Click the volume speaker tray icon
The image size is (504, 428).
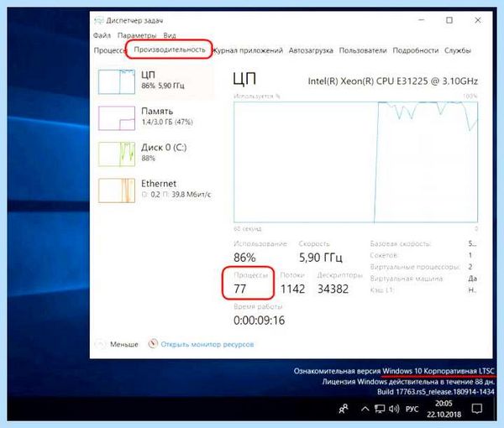point(394,409)
